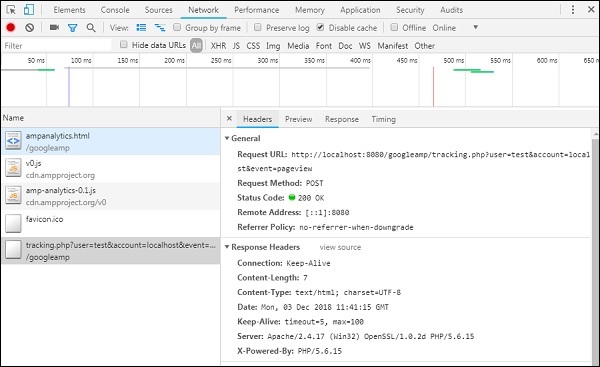Enable the Preserve log checkbox
This screenshot has width=600, height=367.
pos(258,27)
